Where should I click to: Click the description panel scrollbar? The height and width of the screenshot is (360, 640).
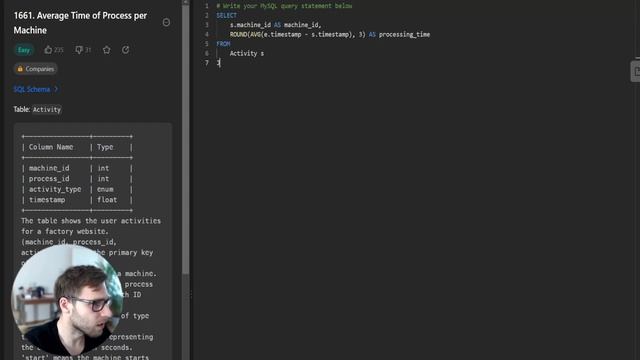tap(185, 139)
